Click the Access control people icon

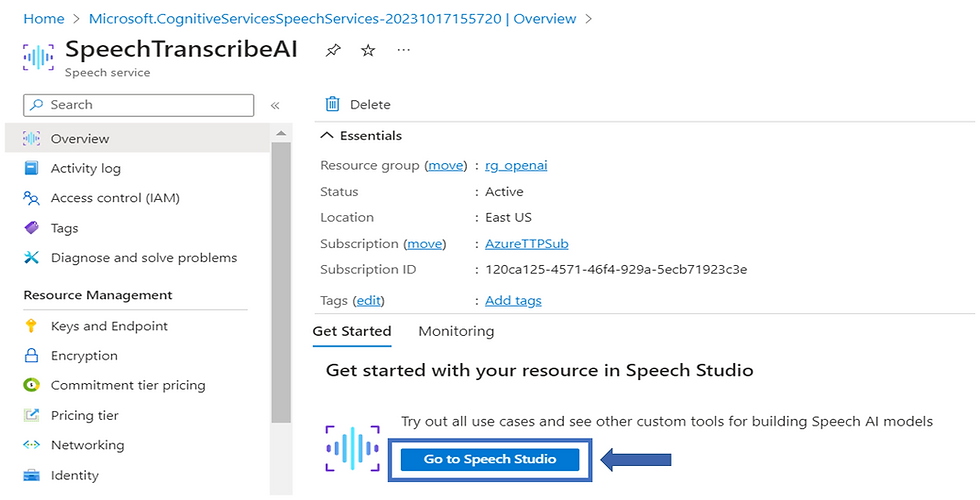click(x=31, y=198)
